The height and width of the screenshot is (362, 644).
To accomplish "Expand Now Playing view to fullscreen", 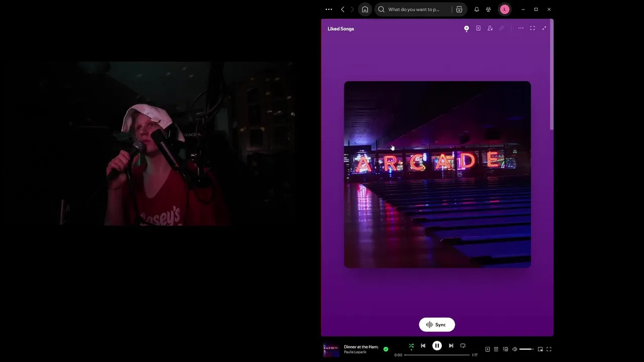I will [532, 28].
